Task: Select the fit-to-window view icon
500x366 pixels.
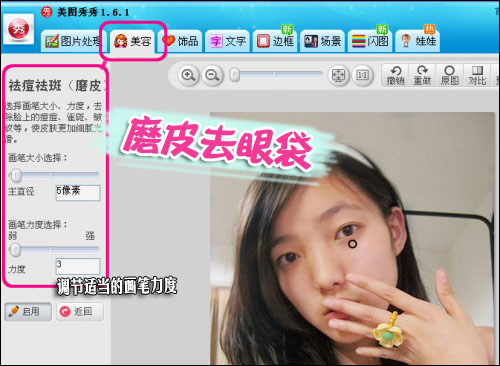Action: coord(338,76)
